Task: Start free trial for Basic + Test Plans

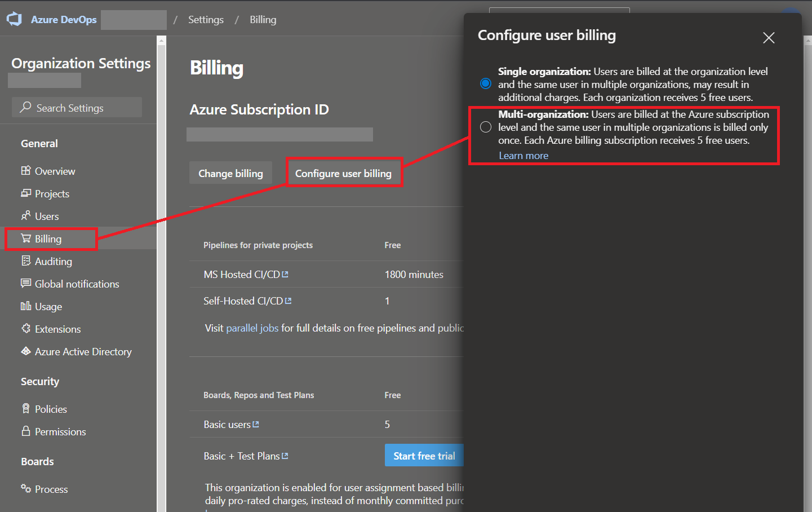Action: (x=424, y=455)
